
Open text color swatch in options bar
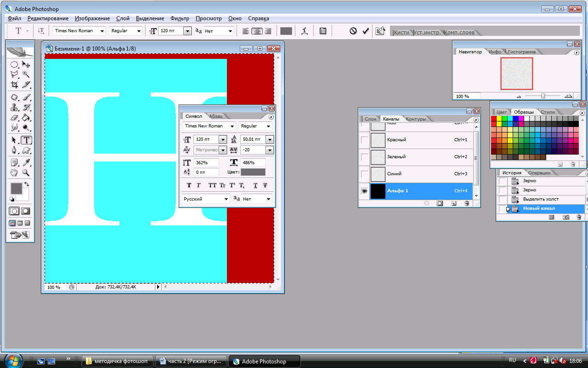286,31
